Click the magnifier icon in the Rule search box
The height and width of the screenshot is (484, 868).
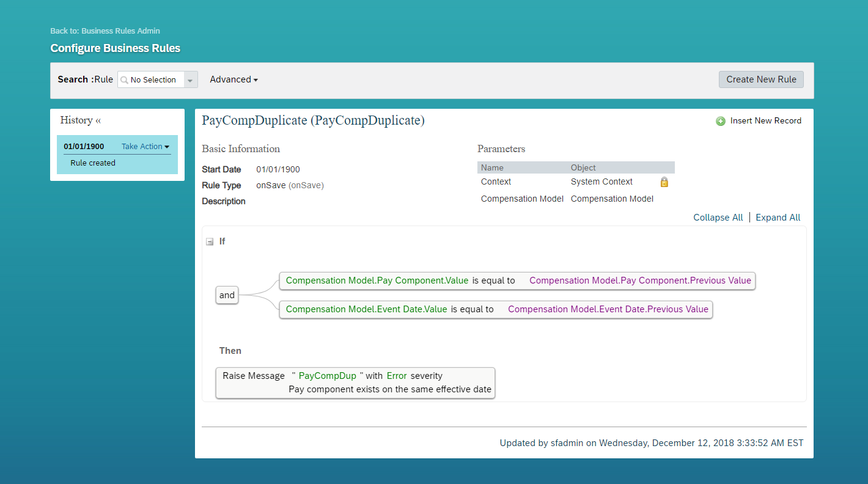tap(124, 79)
